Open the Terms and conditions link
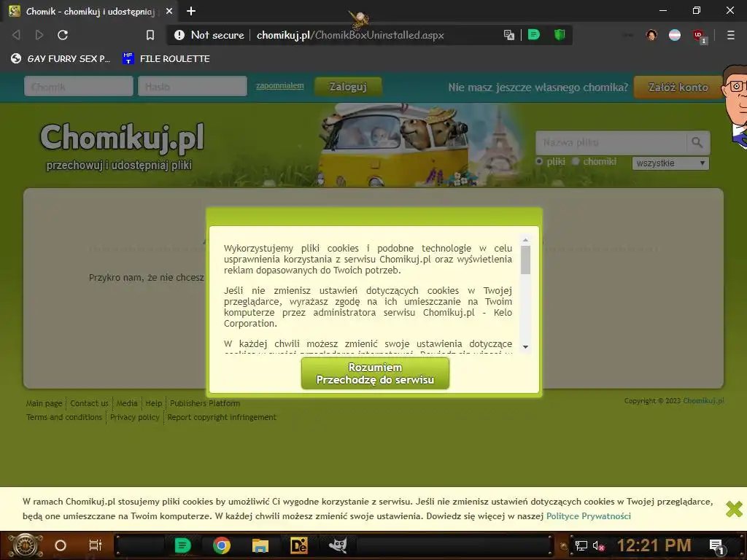 pos(64,417)
